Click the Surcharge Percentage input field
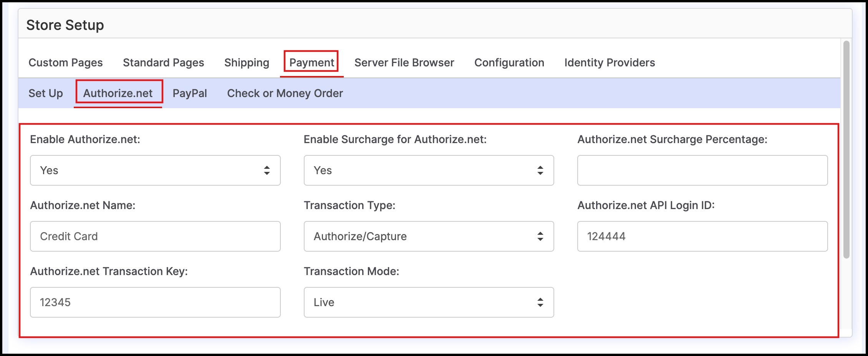The height and width of the screenshot is (356, 868). 702,170
